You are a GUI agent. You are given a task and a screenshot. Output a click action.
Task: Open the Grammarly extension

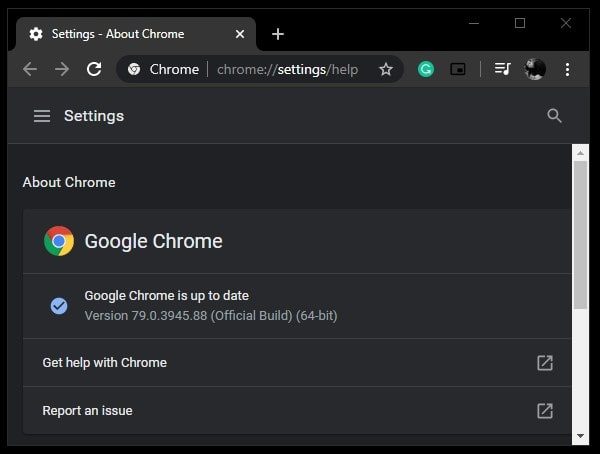pos(426,69)
